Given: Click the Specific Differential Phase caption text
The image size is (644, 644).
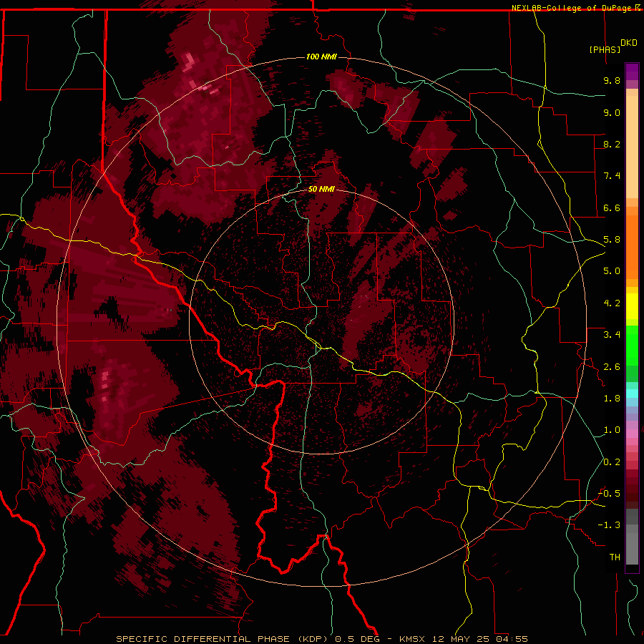Looking at the screenshot, I should (x=321, y=639).
